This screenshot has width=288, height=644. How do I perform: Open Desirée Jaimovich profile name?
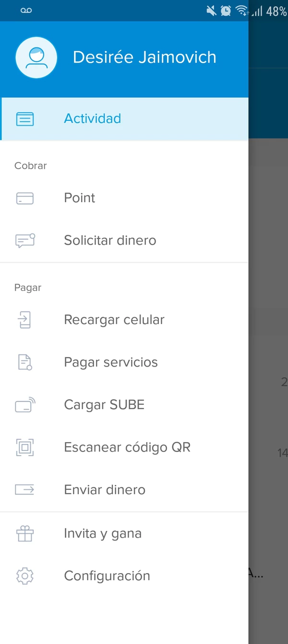coord(144,57)
